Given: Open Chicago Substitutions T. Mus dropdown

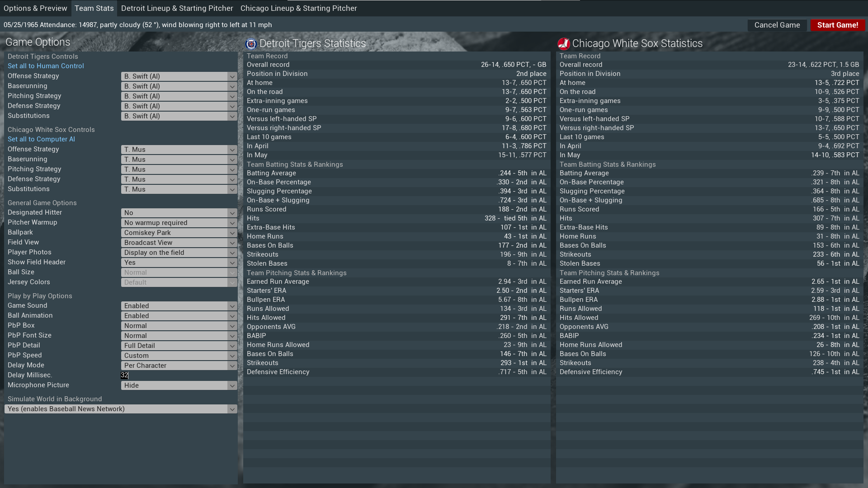Looking at the screenshot, I should 179,189.
